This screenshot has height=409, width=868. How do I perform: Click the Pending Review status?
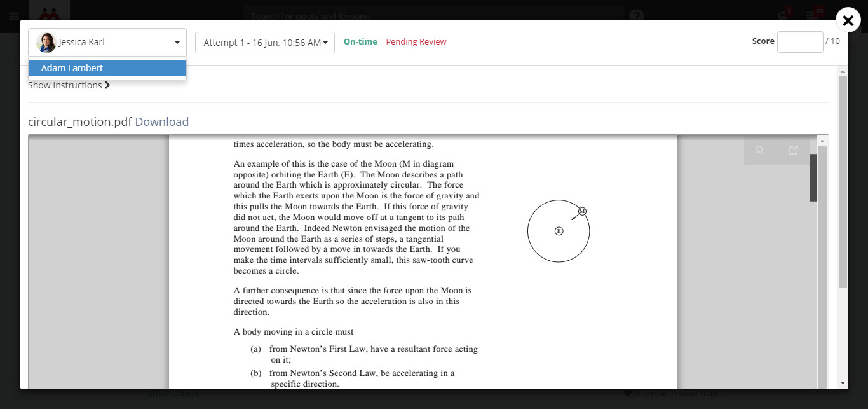416,42
